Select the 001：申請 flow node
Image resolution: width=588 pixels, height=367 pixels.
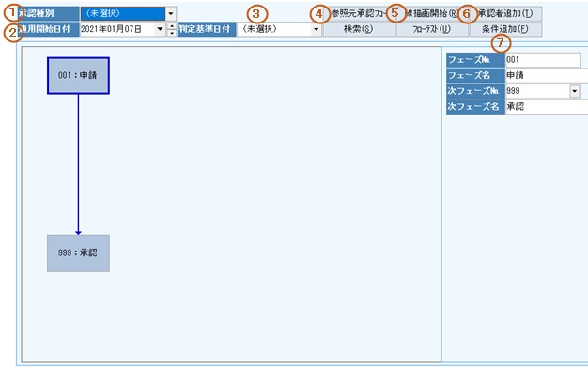[78, 75]
